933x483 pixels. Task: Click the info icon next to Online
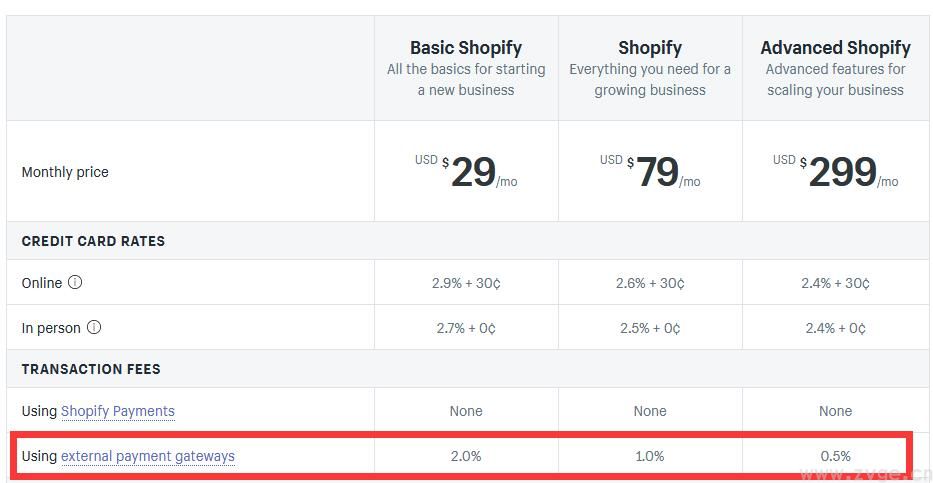pyautogui.click(x=75, y=283)
